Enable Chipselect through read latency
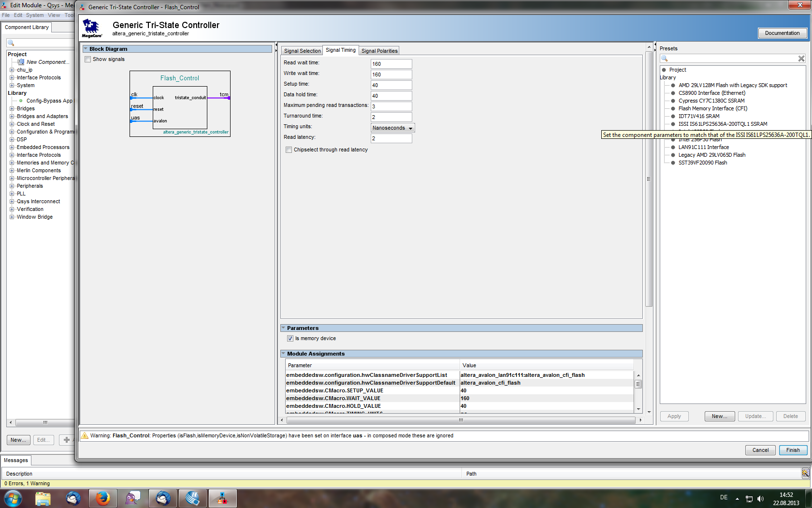Viewport: 812px width, 508px height. click(x=289, y=150)
